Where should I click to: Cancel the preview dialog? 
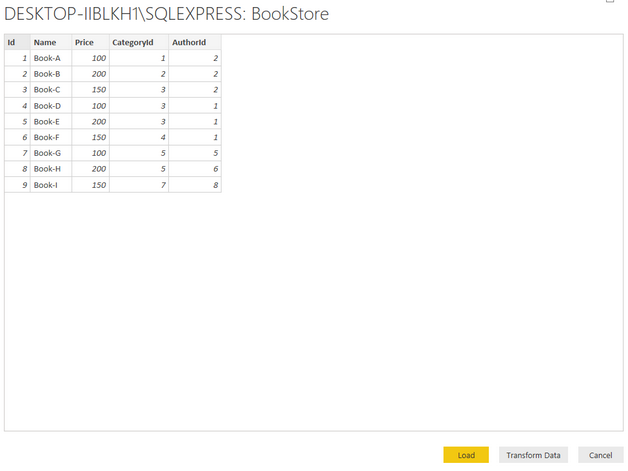coord(600,455)
